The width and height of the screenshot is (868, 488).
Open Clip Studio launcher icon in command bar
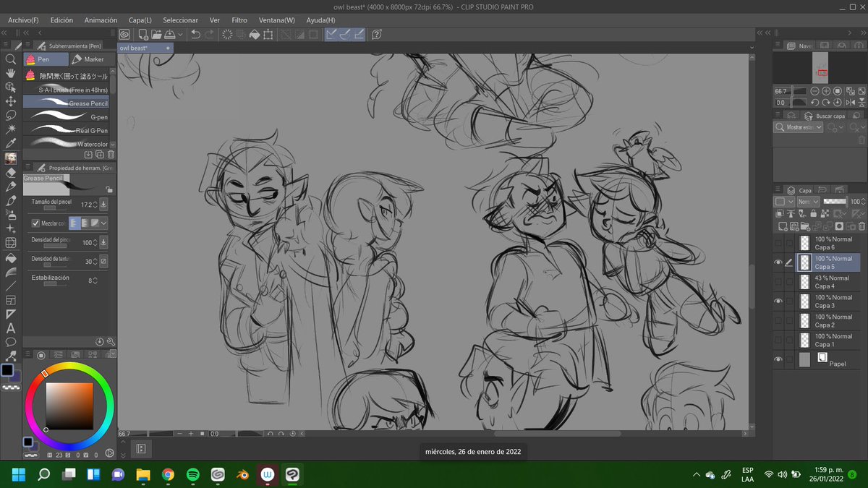(x=124, y=34)
